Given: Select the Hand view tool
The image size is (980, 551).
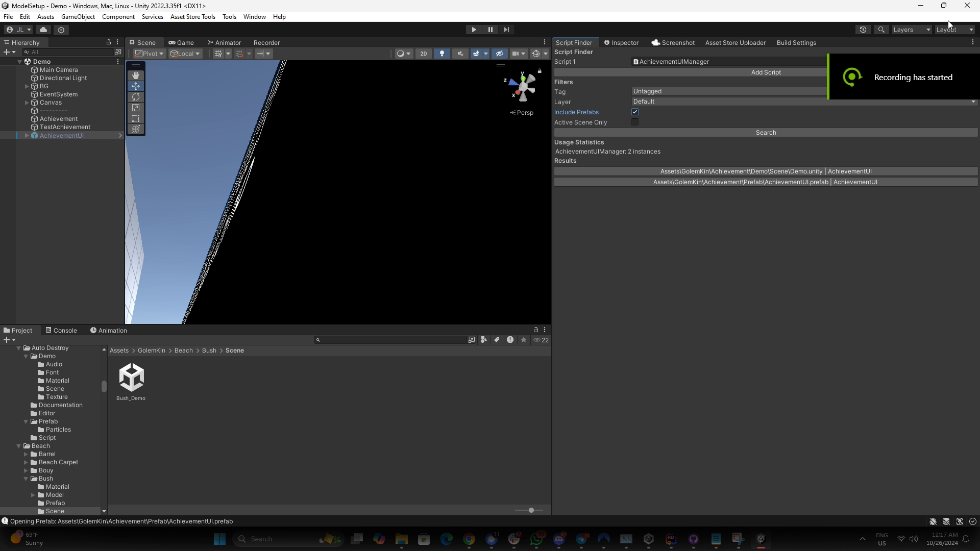Looking at the screenshot, I should [x=136, y=76].
